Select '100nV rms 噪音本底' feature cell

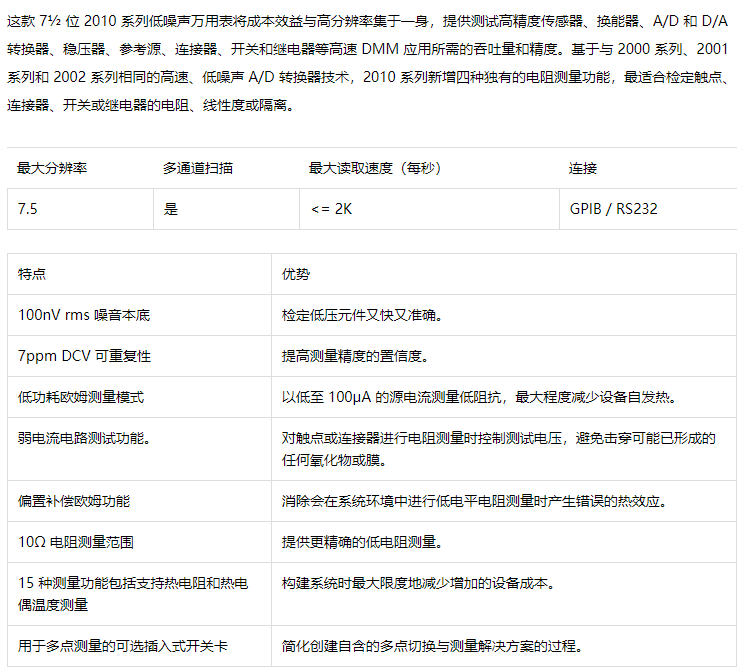click(140, 315)
